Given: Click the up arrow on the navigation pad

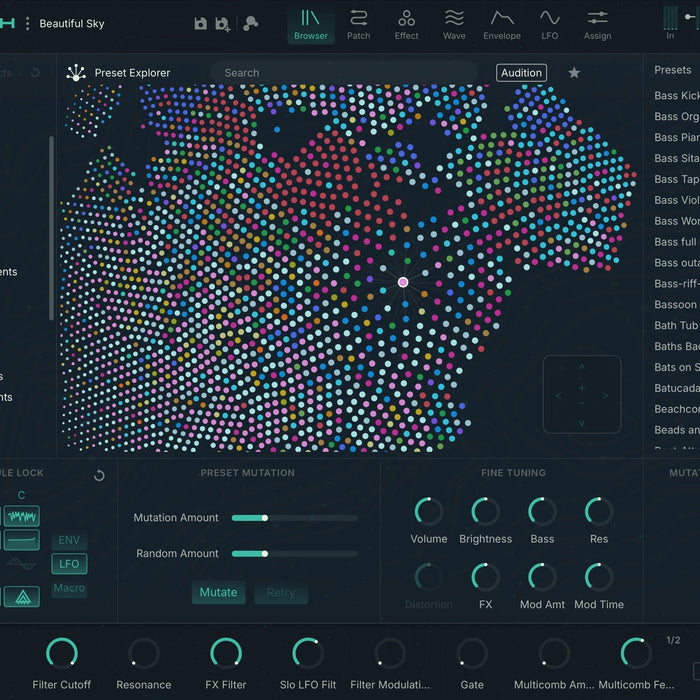Looking at the screenshot, I should point(582,367).
